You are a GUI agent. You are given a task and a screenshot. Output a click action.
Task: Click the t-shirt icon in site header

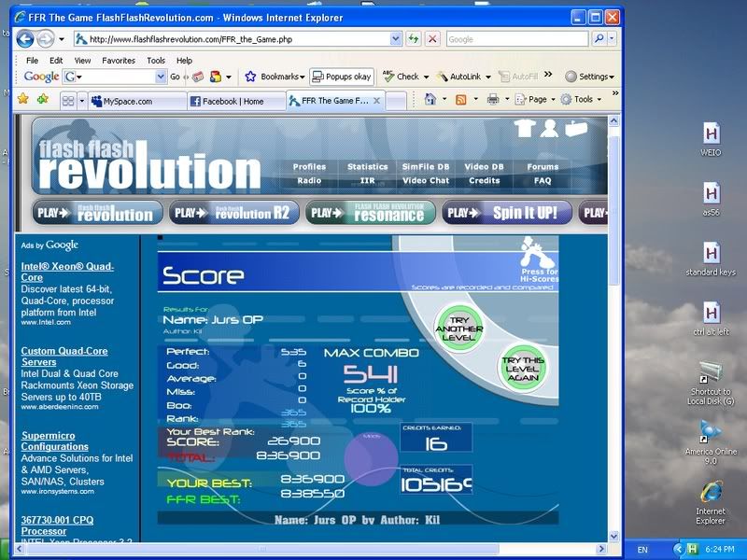click(x=524, y=129)
